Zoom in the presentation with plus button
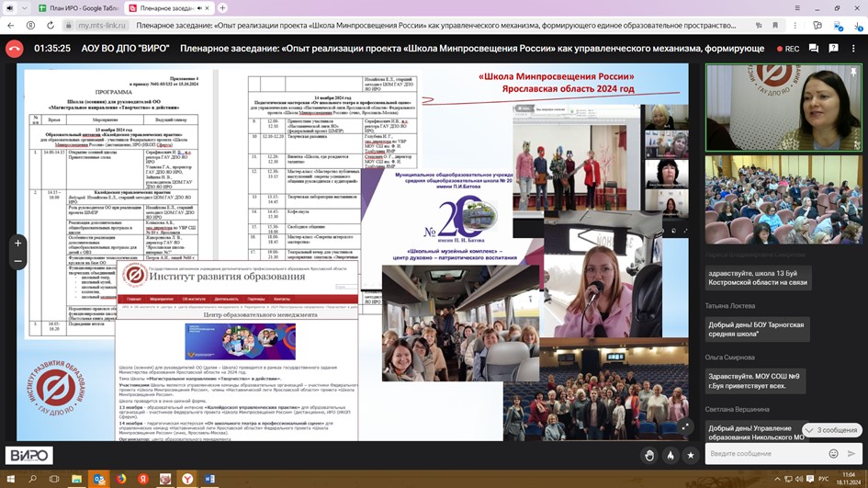 [x=17, y=244]
